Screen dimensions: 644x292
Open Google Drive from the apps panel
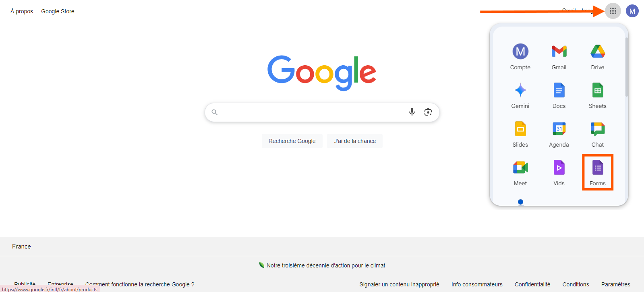click(598, 57)
